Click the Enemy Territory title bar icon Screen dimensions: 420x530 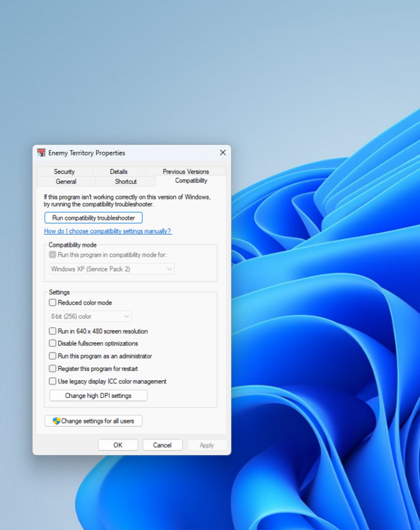41,153
